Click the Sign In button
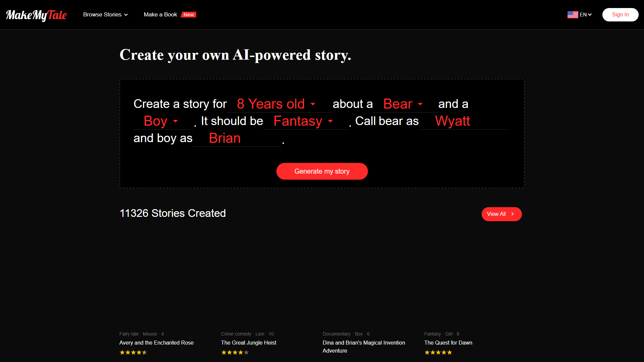Image resolution: width=644 pixels, height=362 pixels. [620, 15]
